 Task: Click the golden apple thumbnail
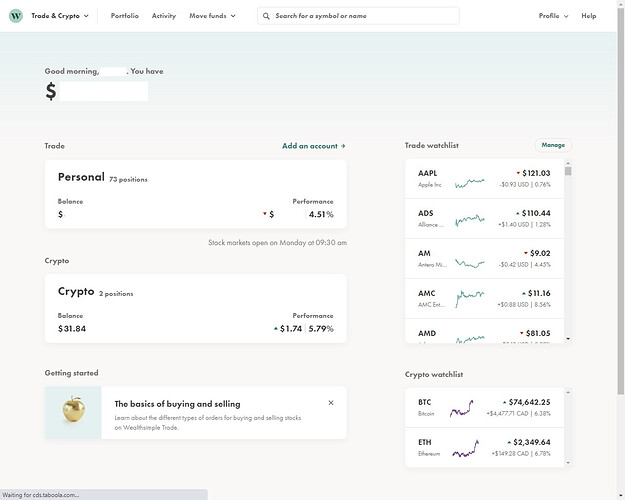point(73,413)
